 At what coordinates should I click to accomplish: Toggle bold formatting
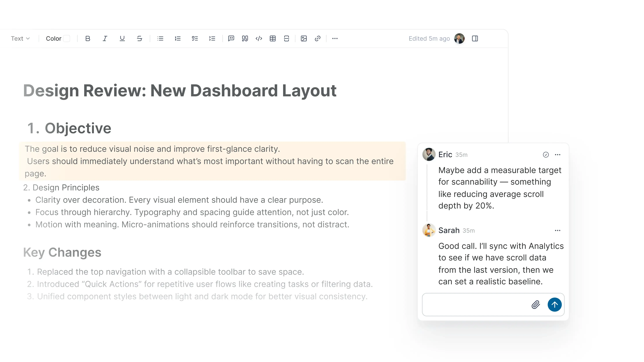pyautogui.click(x=88, y=39)
